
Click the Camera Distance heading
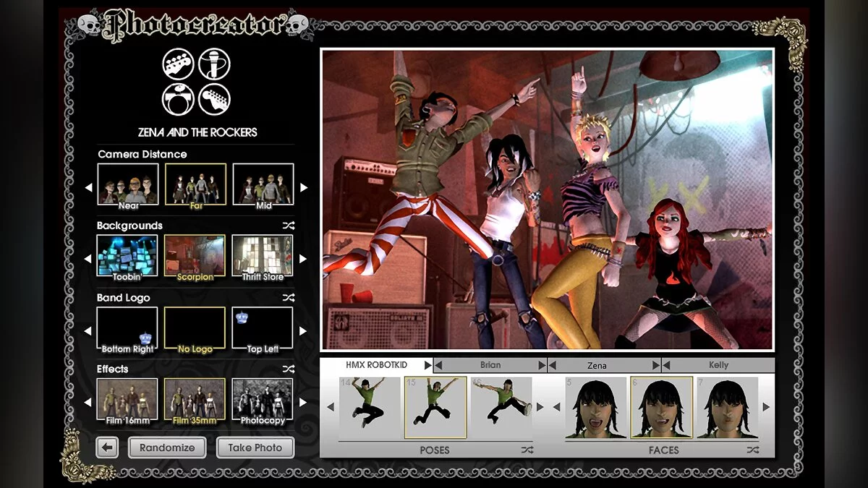pos(142,154)
